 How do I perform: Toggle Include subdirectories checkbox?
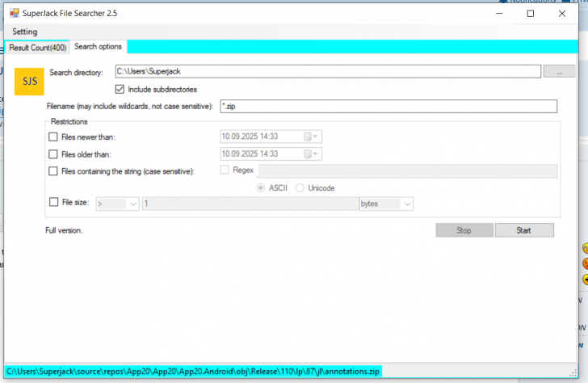tap(120, 89)
